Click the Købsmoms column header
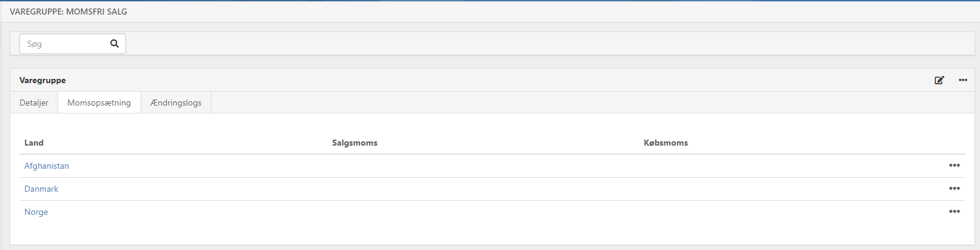980x250 pixels. [x=665, y=143]
